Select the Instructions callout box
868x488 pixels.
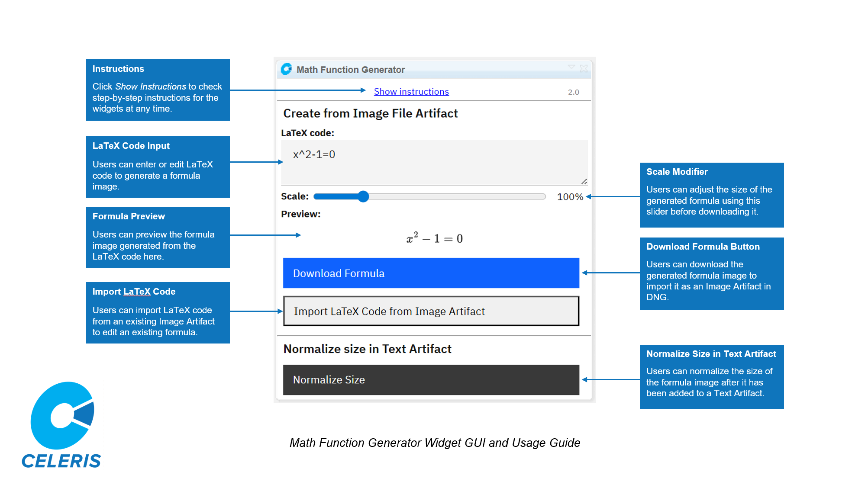click(158, 90)
